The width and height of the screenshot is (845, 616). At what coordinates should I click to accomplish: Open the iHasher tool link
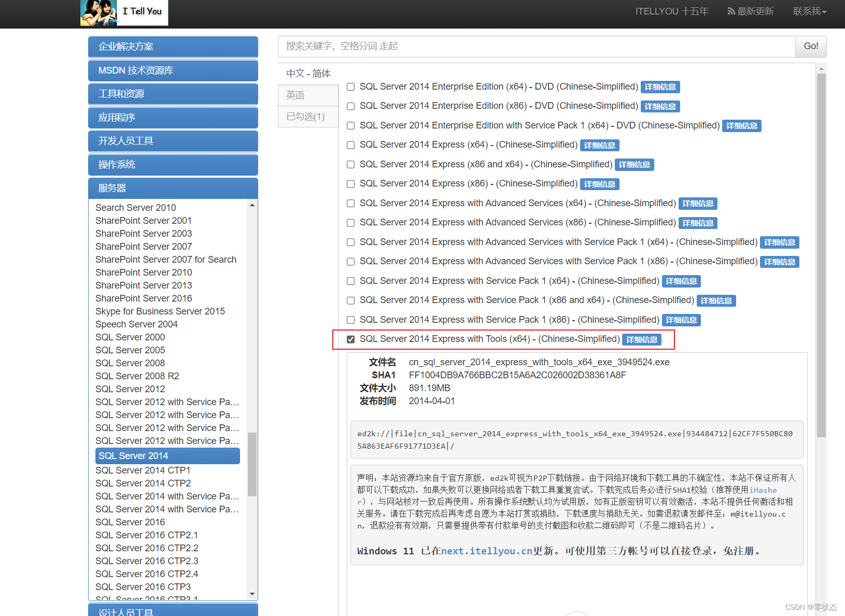coord(763,490)
